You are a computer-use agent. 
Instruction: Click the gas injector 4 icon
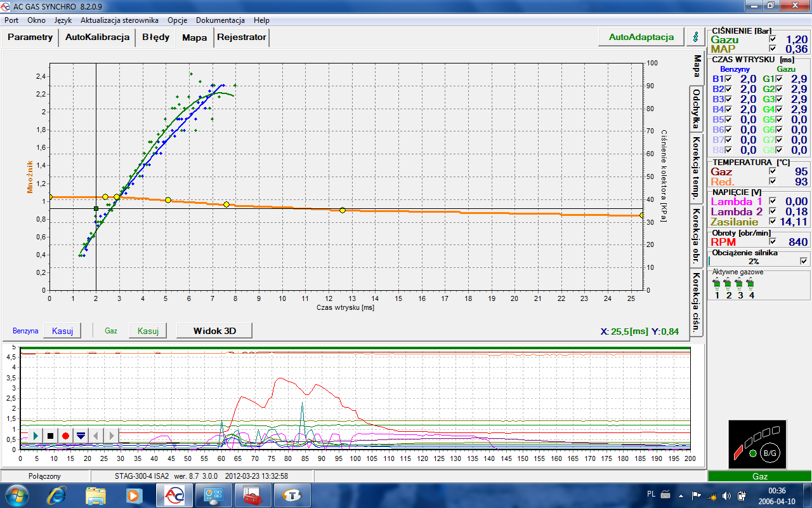pos(751,284)
